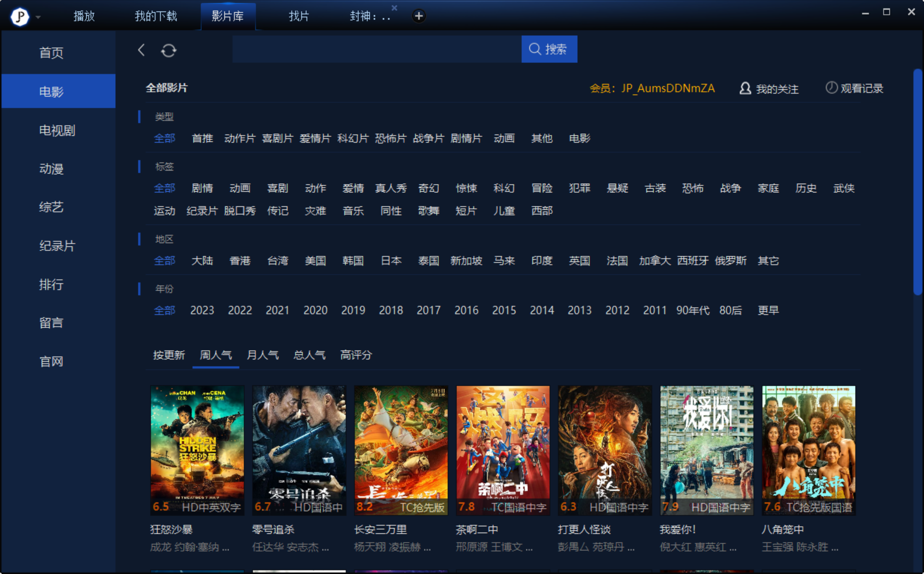Screen dimensions: 924x574
Task: Go back with the left arrow icon
Action: pos(141,50)
